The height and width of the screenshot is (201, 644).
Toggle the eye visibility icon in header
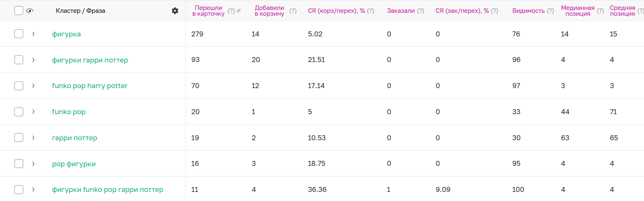[29, 11]
